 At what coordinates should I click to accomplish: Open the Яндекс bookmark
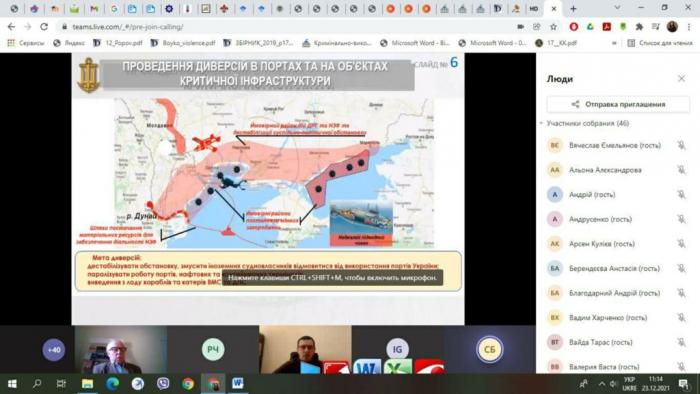click(69, 43)
